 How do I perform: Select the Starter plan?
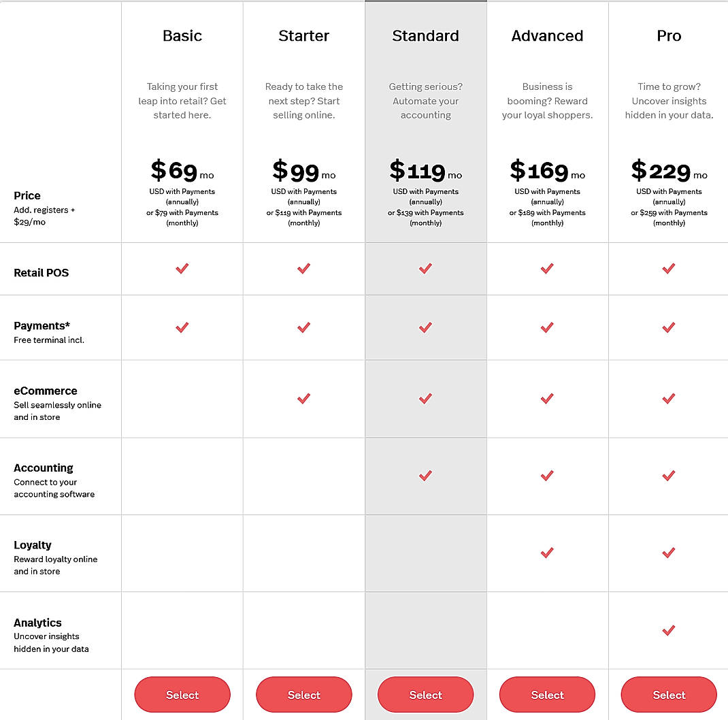[x=303, y=695]
